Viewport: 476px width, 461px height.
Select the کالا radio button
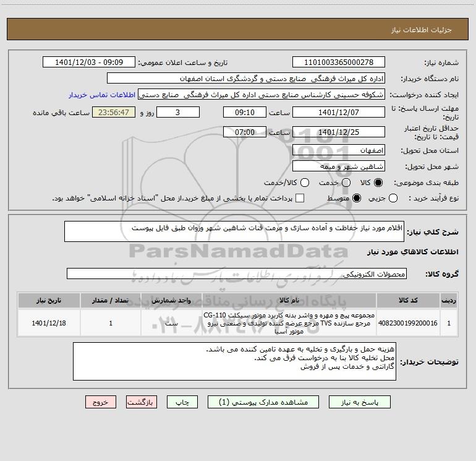378,183
